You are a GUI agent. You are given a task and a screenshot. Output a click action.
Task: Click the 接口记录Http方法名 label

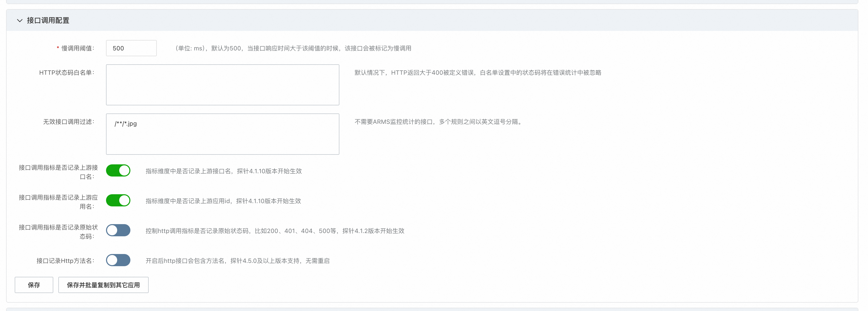tap(65, 261)
